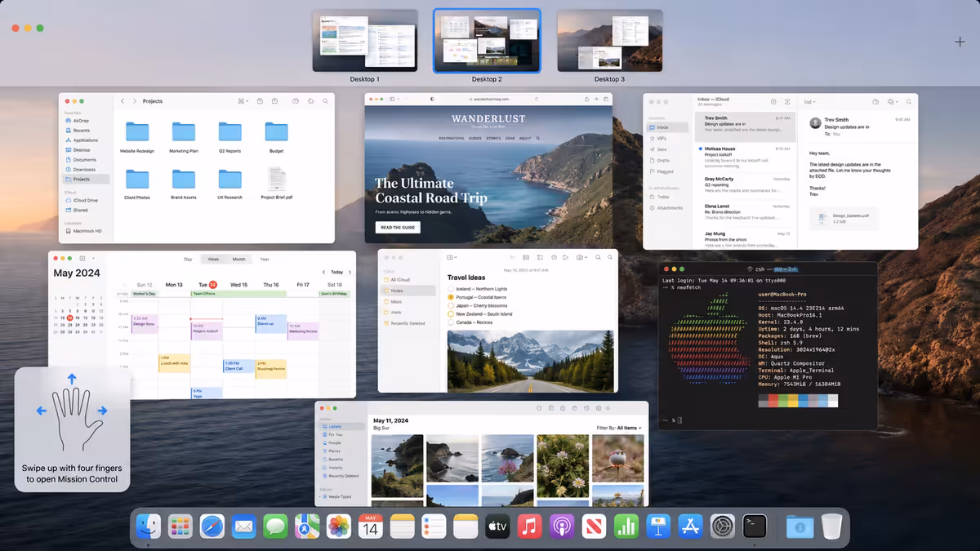Select Macintosh HD in Finder sidebar
Screen dimensions: 980x551
pos(85,230)
